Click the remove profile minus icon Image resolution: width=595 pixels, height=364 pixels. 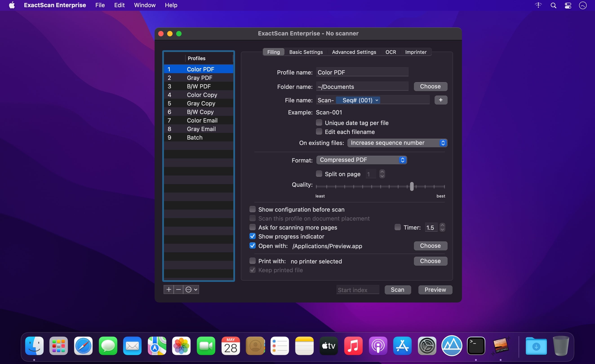point(178,289)
